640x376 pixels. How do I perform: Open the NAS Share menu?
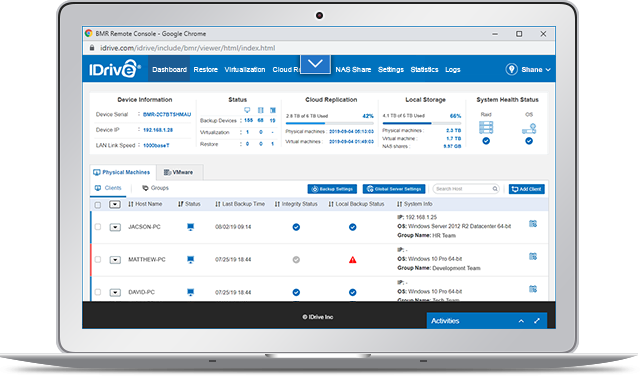coord(353,70)
